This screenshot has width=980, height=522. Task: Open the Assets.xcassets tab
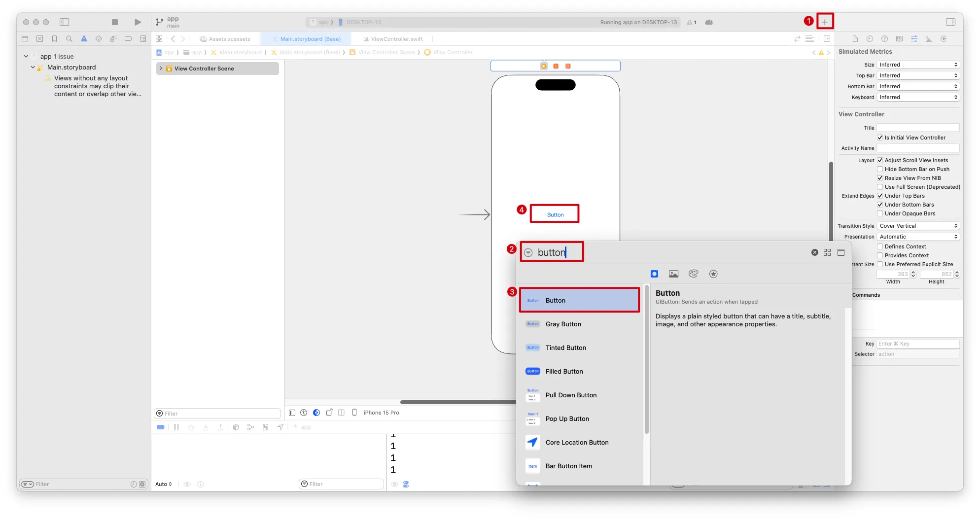pyautogui.click(x=229, y=39)
